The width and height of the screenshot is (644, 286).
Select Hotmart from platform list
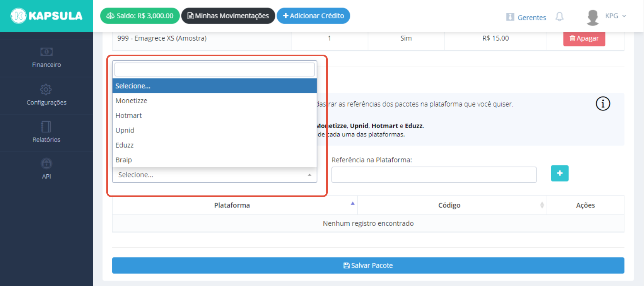[215, 115]
